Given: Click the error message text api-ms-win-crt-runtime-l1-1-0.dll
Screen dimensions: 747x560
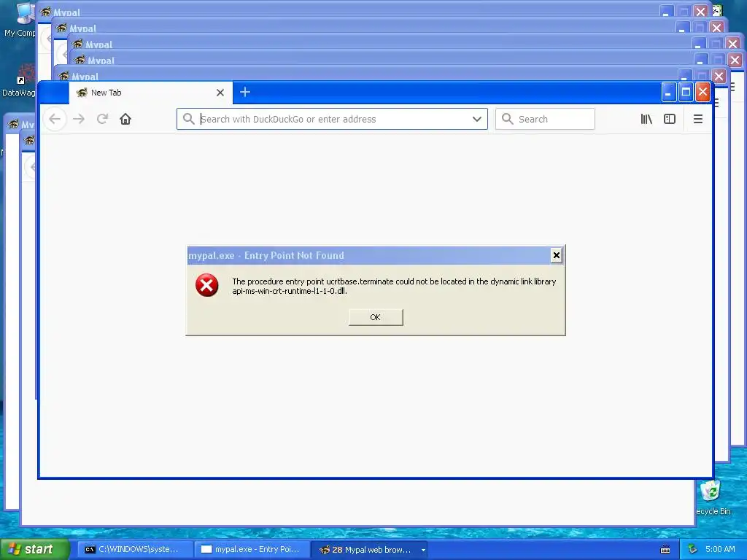Looking at the screenshot, I should tap(289, 291).
